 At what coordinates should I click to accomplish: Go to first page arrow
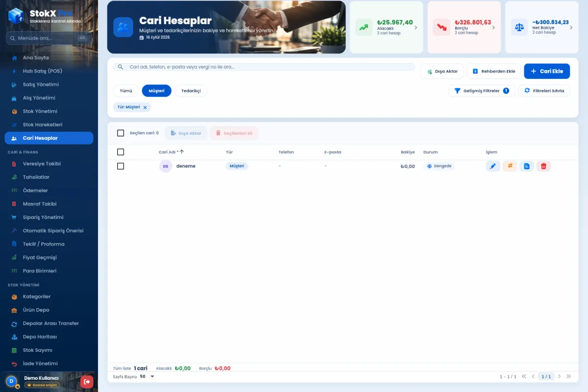pos(524,376)
